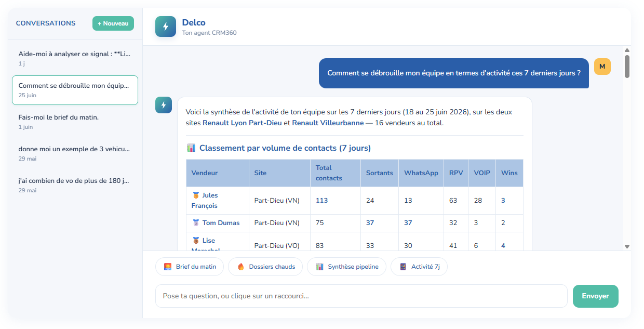
Task: Click Tom Dumas vendor name
Action: tap(221, 223)
